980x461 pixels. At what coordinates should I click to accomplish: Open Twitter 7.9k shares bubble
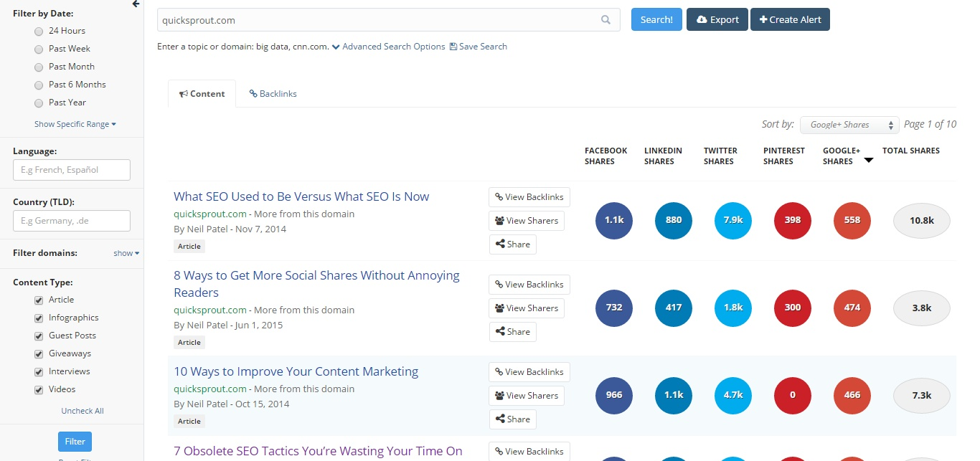(733, 220)
